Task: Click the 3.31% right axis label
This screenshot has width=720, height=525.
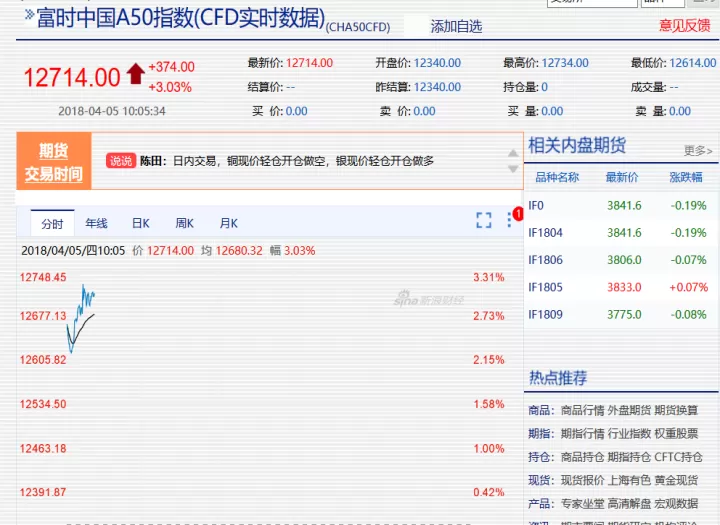Action: coord(489,277)
